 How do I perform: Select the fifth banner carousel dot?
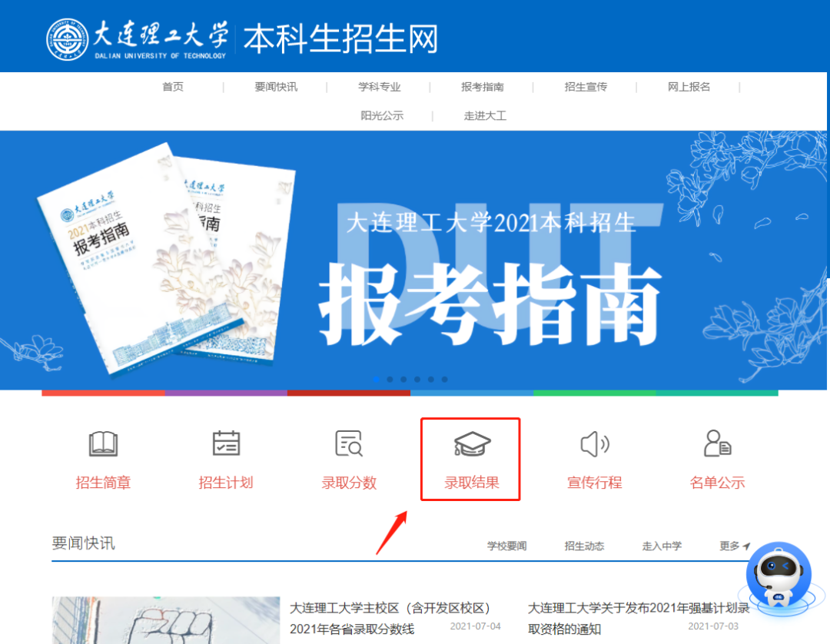click(431, 380)
